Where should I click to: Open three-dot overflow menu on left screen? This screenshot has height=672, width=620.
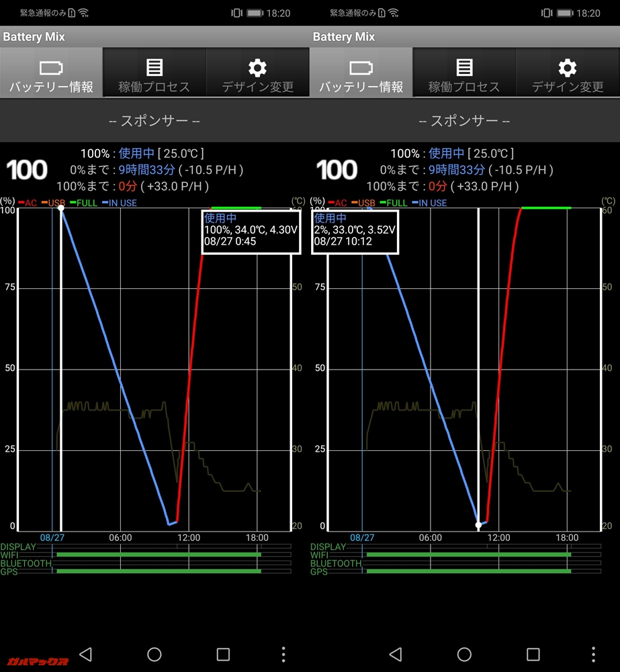pyautogui.click(x=283, y=654)
